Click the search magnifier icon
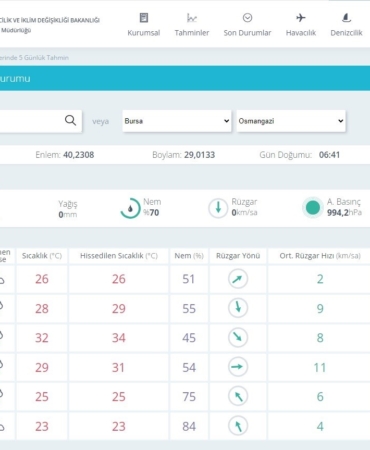Screen dimensions: 370x450 point(70,120)
